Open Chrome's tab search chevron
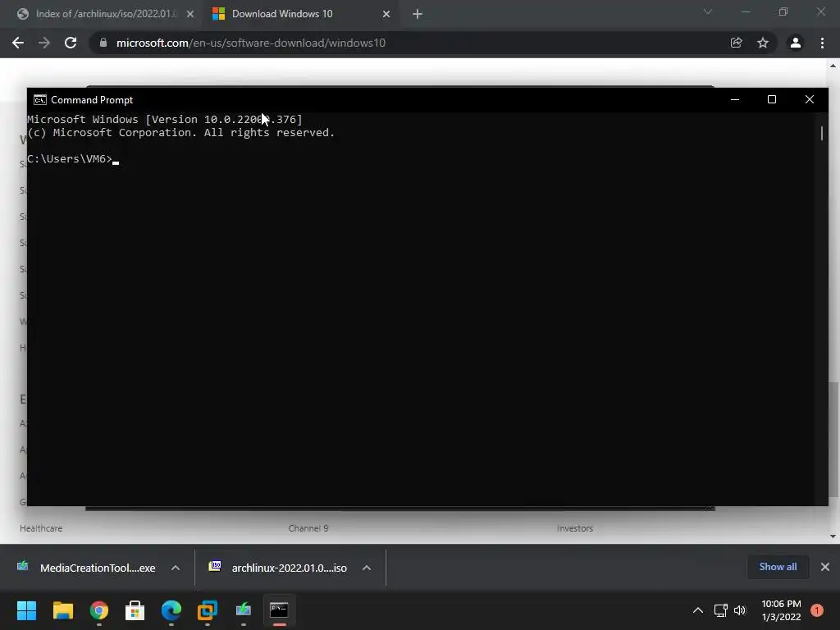Viewport: 840px width, 630px height. click(708, 11)
